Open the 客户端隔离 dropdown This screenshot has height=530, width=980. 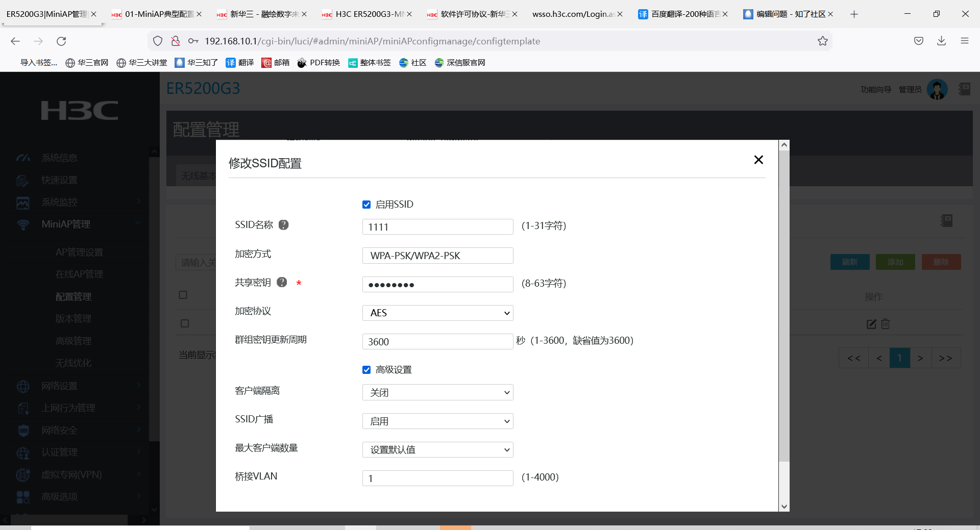[x=437, y=392]
